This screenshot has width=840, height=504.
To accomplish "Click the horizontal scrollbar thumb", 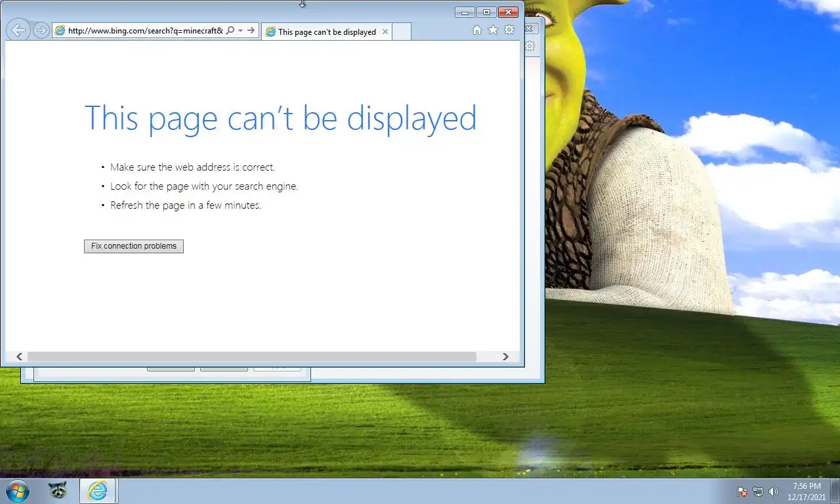I will click(x=251, y=356).
